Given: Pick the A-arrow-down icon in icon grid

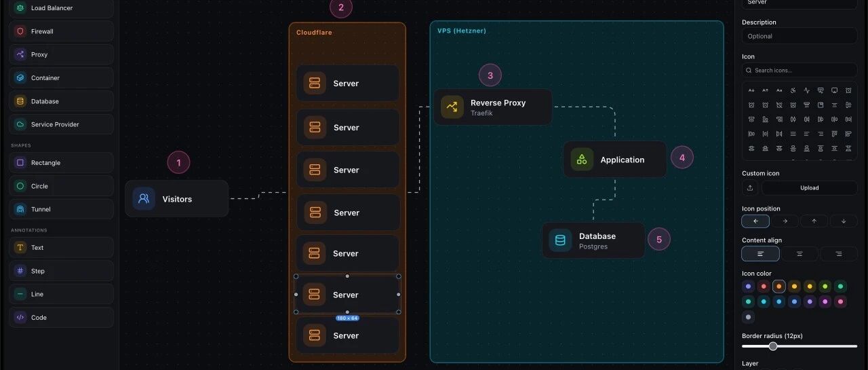Looking at the screenshot, I should click(751, 90).
